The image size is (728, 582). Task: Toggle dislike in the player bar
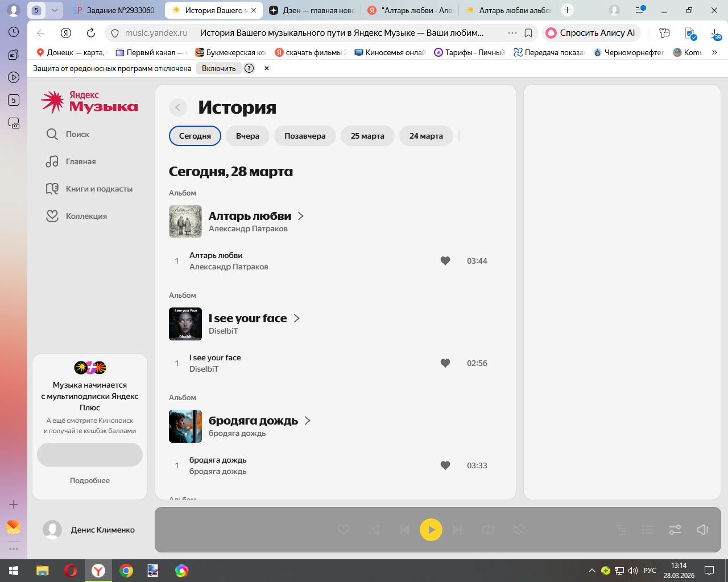[518, 530]
